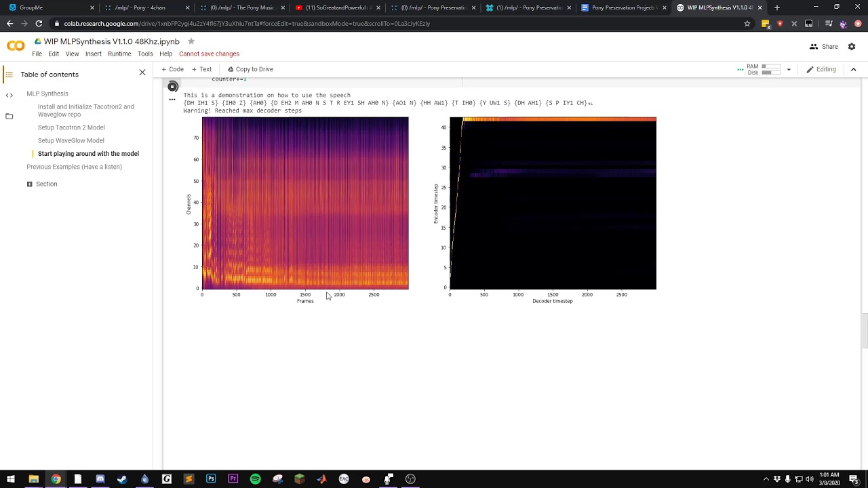The height and width of the screenshot is (488, 868).
Task: Open the Files folder sidebar icon
Action: tap(9, 117)
